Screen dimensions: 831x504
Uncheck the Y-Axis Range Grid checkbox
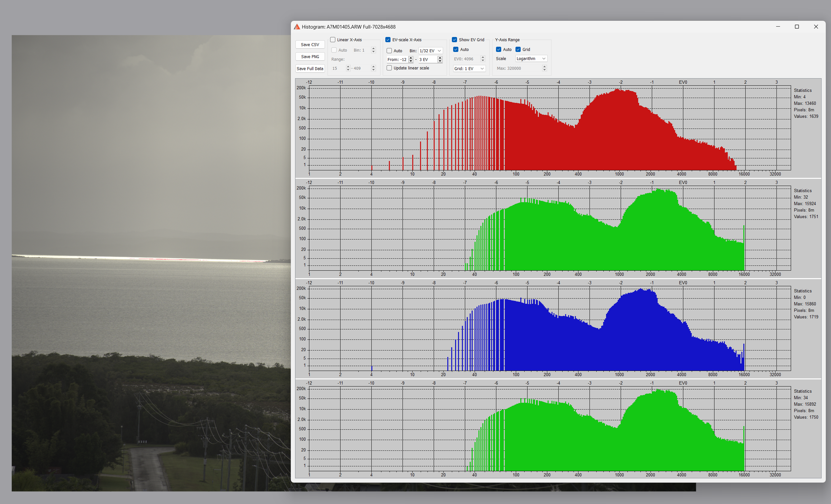[x=518, y=50]
